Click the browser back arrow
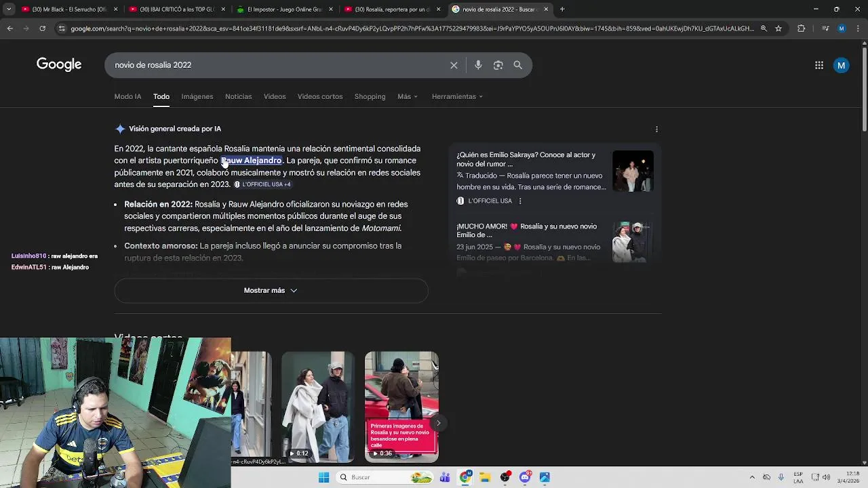Viewport: 868px width, 488px height. tap(9, 28)
